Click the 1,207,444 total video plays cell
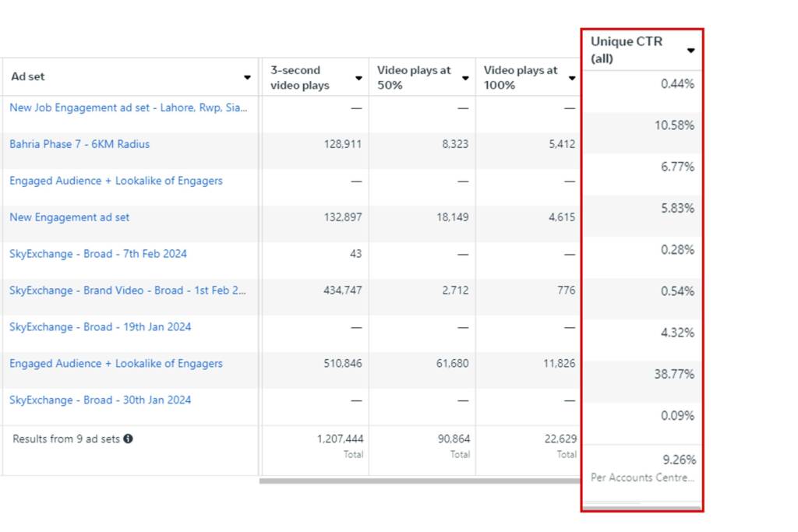798x532 pixels. click(341, 439)
